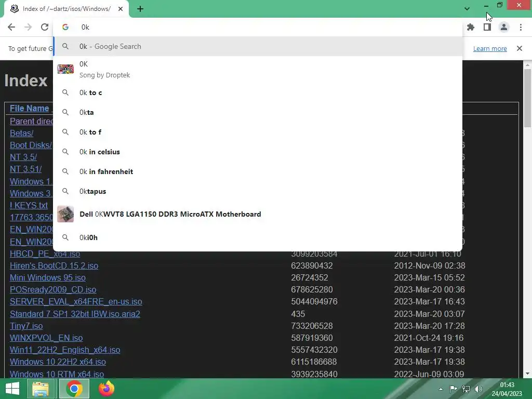Image resolution: width=532 pixels, height=399 pixels.
Task: Open the ! KEYS.txt file link
Action: coord(29,205)
